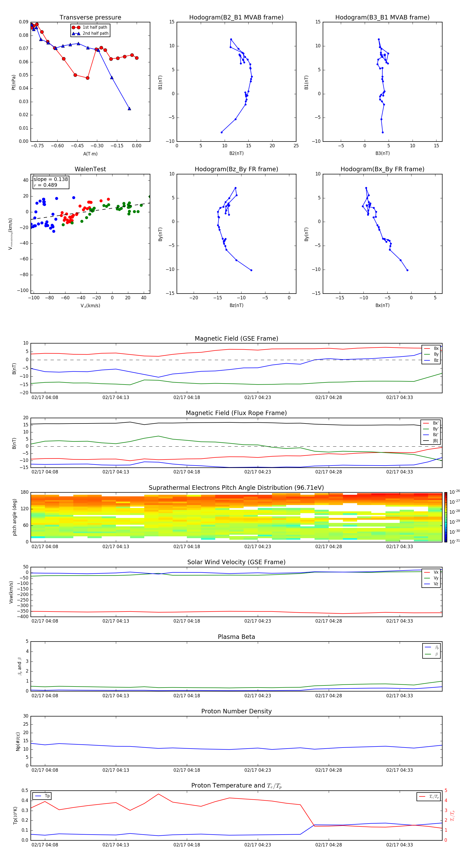473x868 pixels.
Task: Click the 'r = 0.489' annotation
Action: [x=45, y=185]
